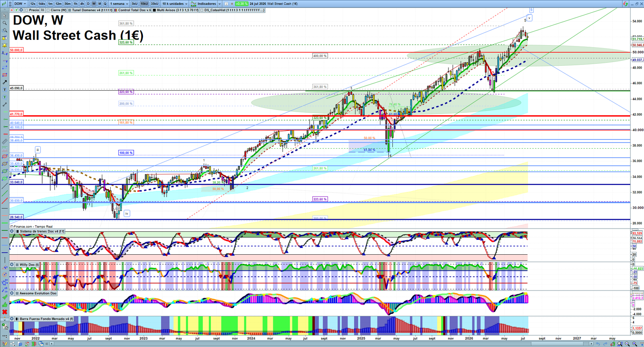Select the M monthly timeframe tab
This screenshot has width=644, height=347.
pos(99,4)
